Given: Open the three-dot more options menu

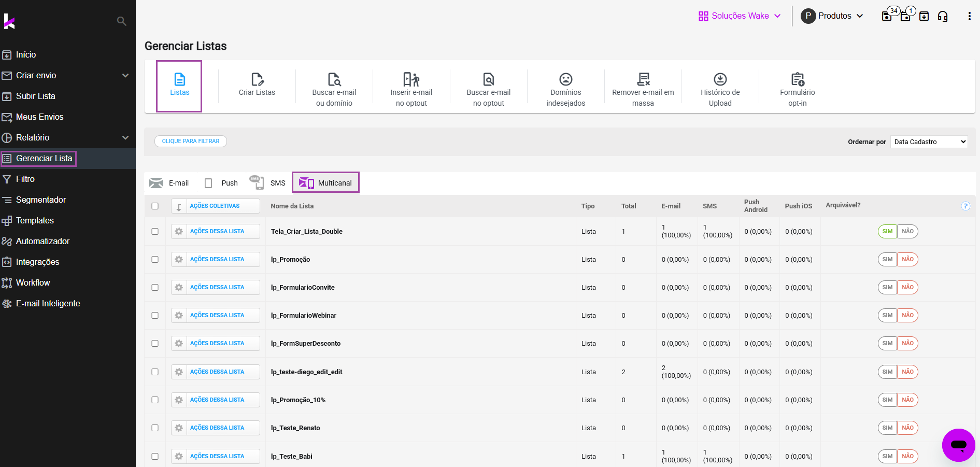Looking at the screenshot, I should 969,16.
